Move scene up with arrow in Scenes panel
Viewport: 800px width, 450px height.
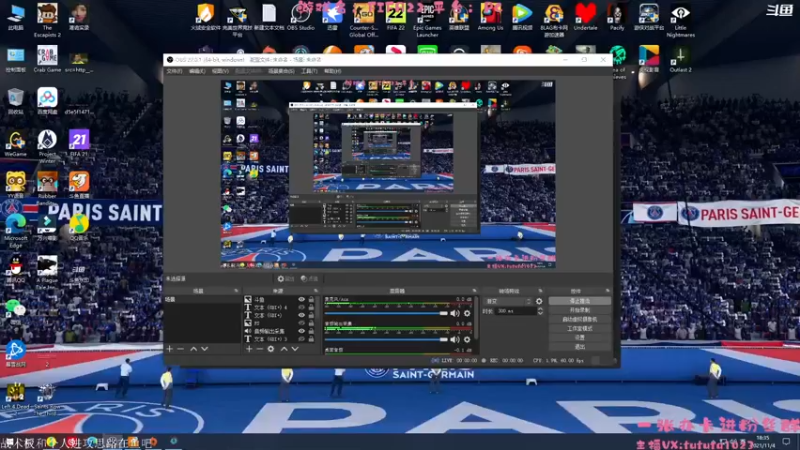tap(193, 349)
